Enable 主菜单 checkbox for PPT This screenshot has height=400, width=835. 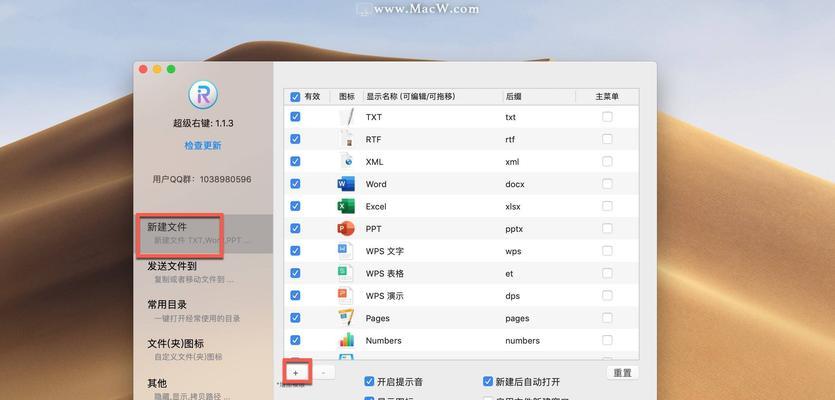pos(607,228)
